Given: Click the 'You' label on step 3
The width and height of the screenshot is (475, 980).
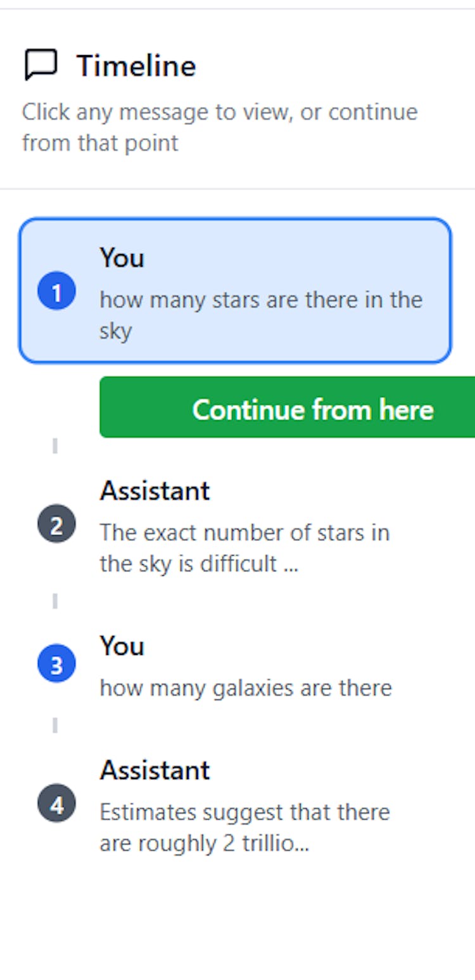Looking at the screenshot, I should coord(122,646).
